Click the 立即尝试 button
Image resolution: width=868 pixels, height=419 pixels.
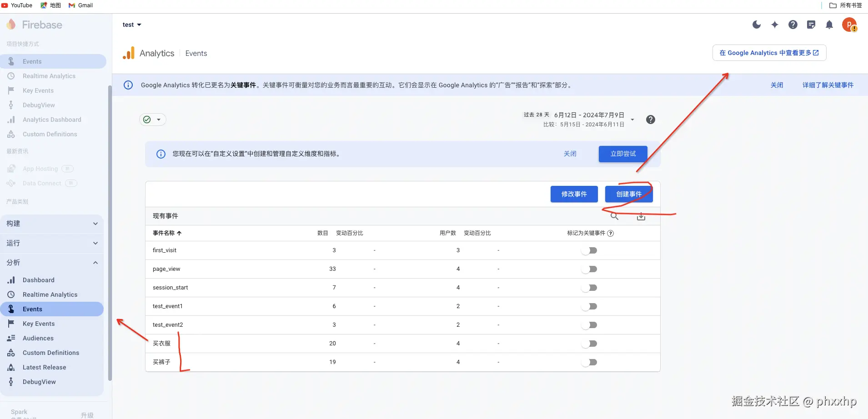click(623, 154)
